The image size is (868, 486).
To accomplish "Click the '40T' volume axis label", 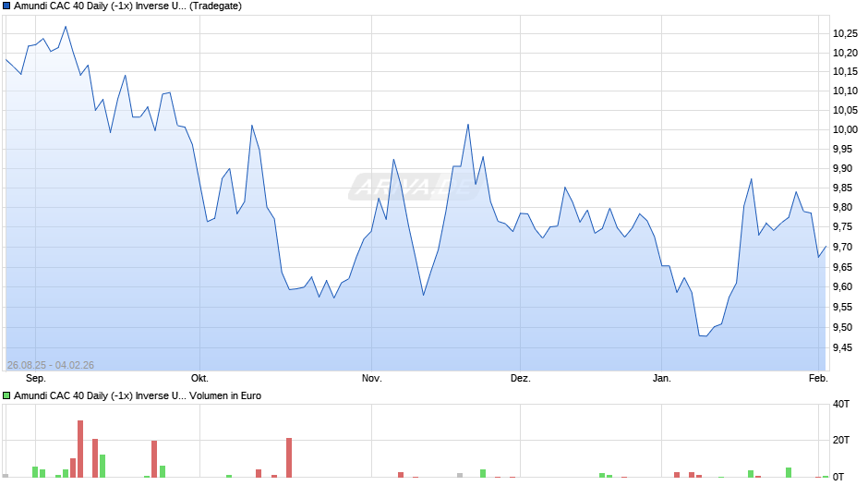I will pos(841,405).
